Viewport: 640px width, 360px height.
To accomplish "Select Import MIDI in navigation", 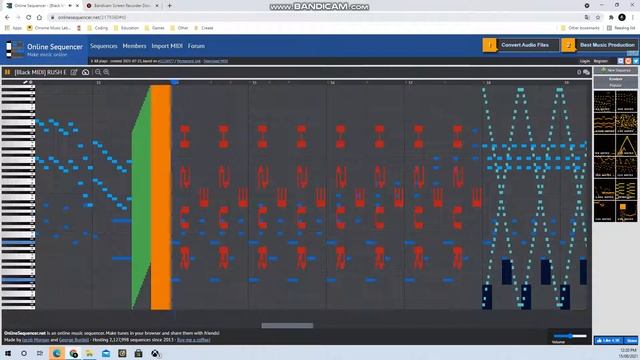I will coord(167,46).
